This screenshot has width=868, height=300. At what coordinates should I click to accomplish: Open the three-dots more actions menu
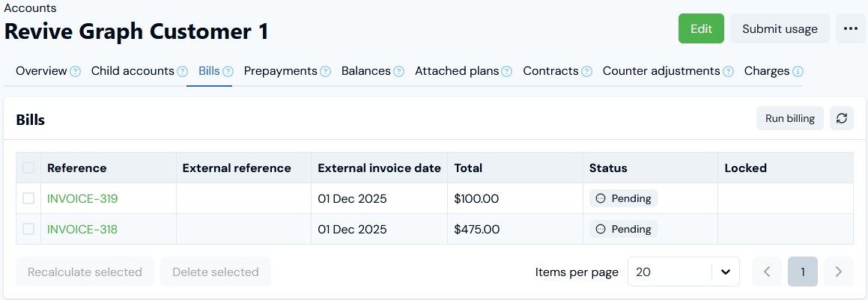coord(850,28)
